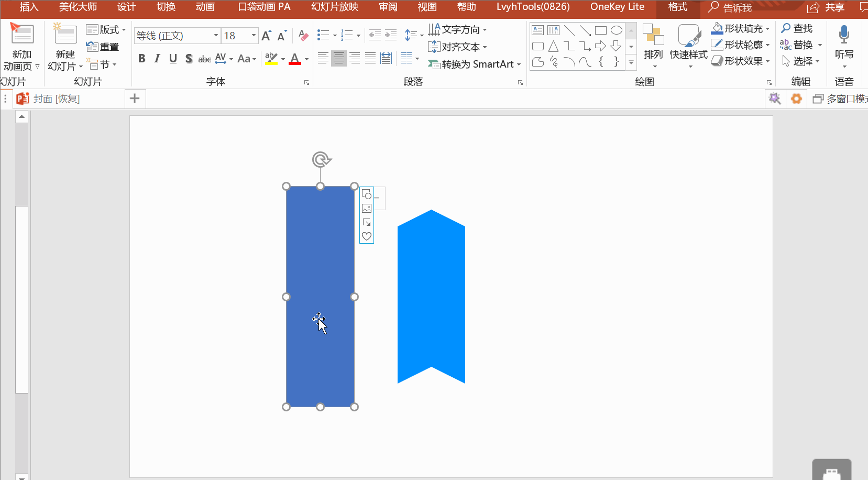This screenshot has width=868, height=480.
Task: Open the 插入 ribbon tab
Action: [x=29, y=7]
